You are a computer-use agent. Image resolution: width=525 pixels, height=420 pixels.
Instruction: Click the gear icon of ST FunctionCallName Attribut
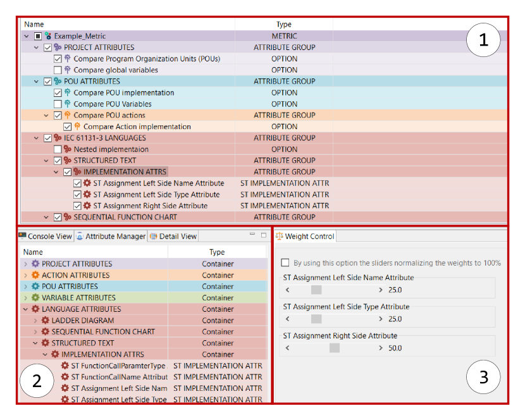[65, 377]
